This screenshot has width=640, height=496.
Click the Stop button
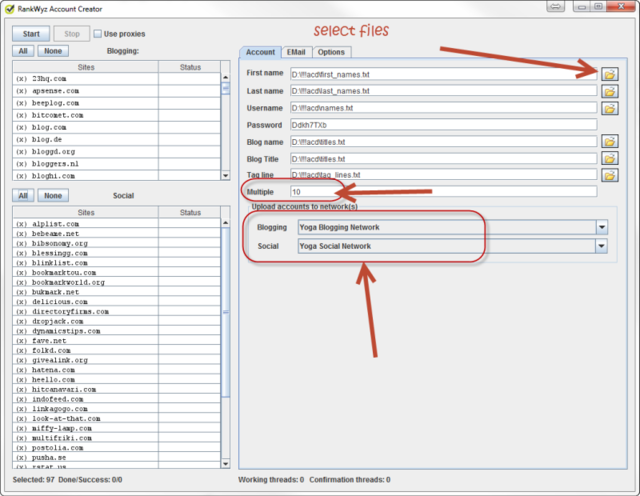(x=72, y=34)
